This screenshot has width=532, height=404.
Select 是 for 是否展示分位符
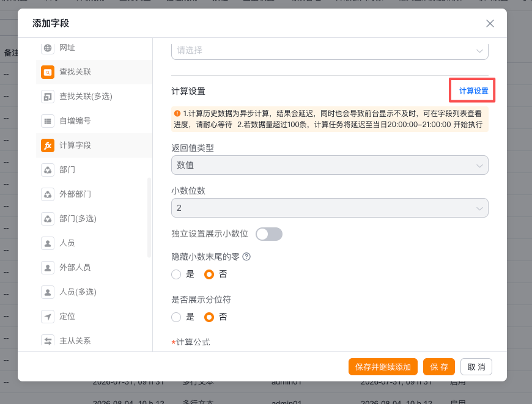tap(176, 317)
